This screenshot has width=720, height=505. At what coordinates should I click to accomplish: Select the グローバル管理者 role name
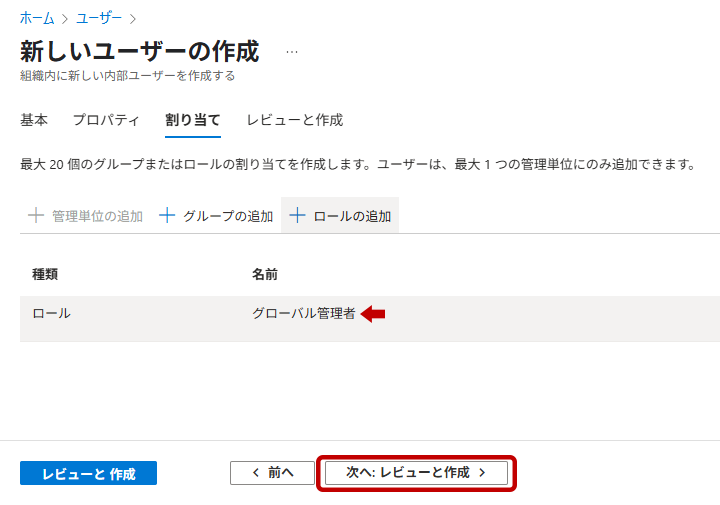click(x=304, y=313)
